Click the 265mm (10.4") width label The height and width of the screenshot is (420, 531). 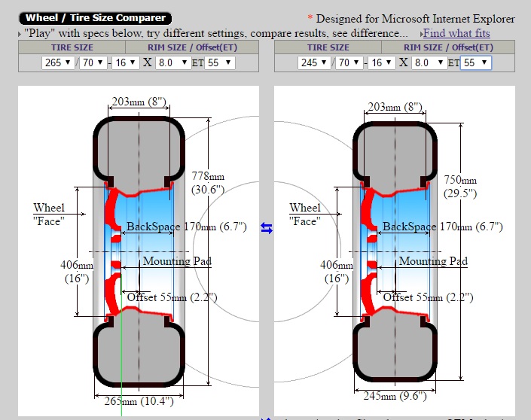pos(139,401)
